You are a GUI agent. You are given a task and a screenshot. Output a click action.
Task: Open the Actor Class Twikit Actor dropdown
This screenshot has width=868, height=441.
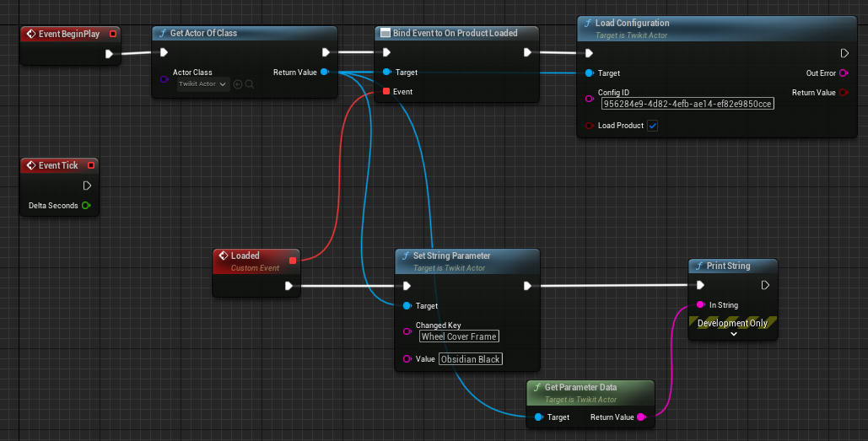(x=203, y=84)
